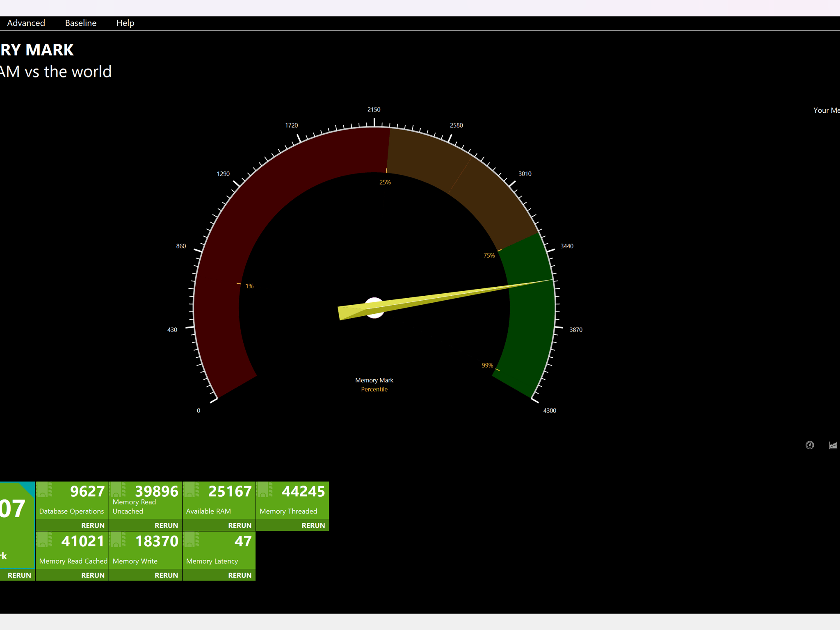Click the Memory Write chip icon
Image resolution: width=840 pixels, height=630 pixels.
118,540
